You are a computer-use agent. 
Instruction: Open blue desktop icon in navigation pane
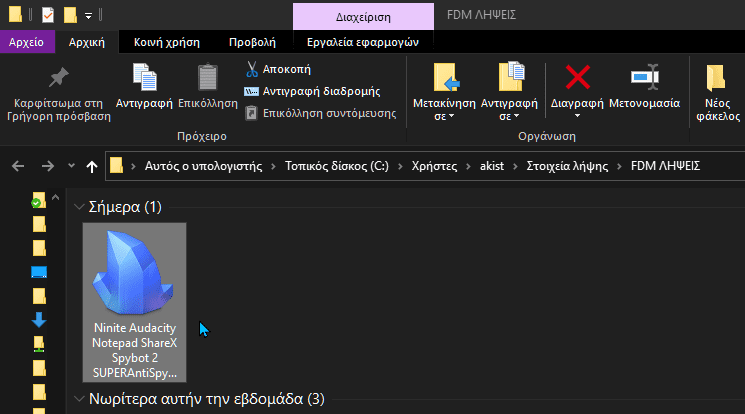(39, 272)
